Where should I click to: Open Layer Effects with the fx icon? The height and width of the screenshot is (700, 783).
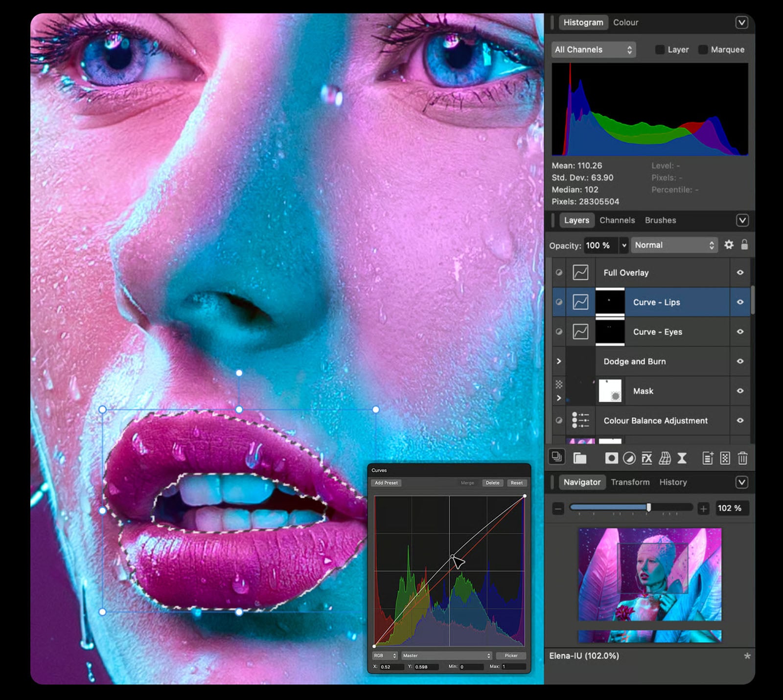(647, 458)
